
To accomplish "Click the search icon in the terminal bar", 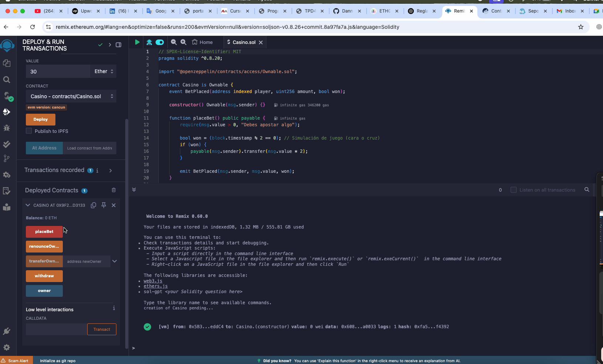I will click(x=587, y=190).
